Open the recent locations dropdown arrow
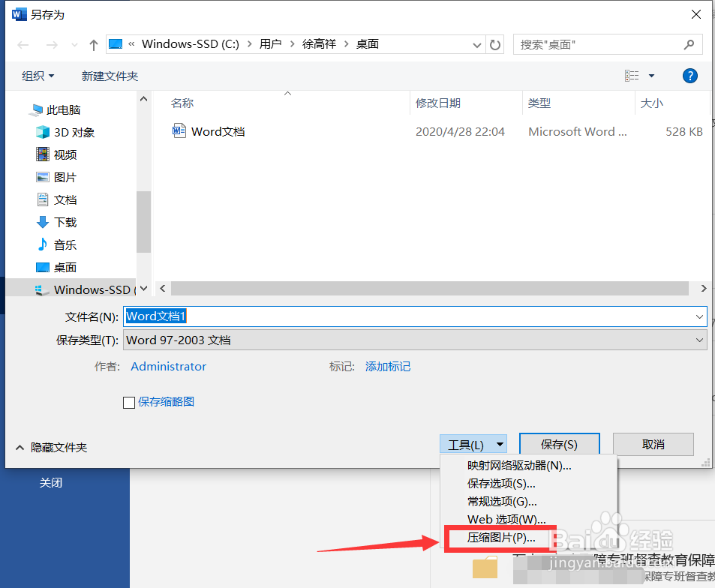715x588 pixels. click(74, 45)
